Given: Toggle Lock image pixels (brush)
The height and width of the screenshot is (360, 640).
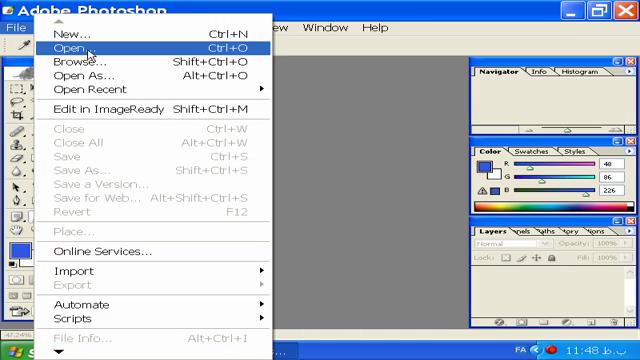Looking at the screenshot, I should [521, 258].
